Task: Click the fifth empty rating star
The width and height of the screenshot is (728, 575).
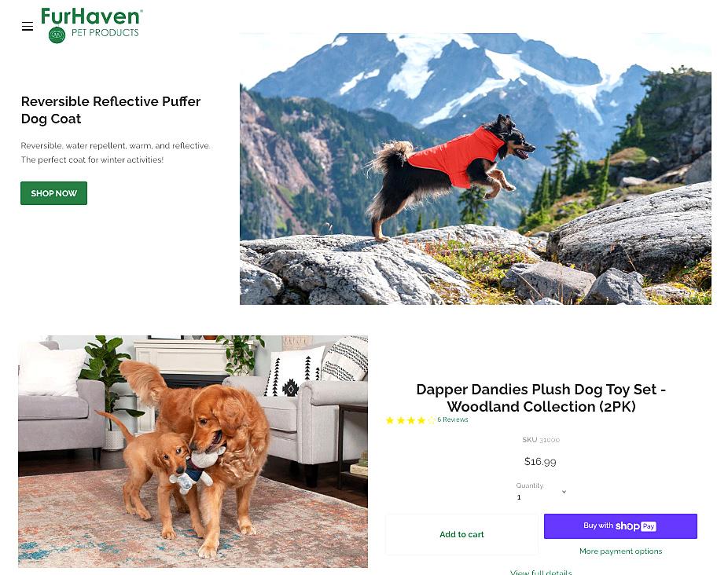Action: [x=432, y=420]
